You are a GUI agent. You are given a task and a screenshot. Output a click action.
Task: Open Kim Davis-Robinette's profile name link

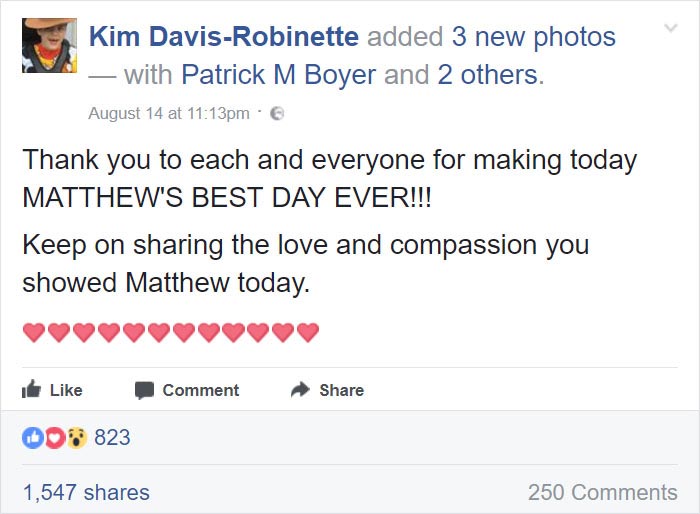pos(223,38)
